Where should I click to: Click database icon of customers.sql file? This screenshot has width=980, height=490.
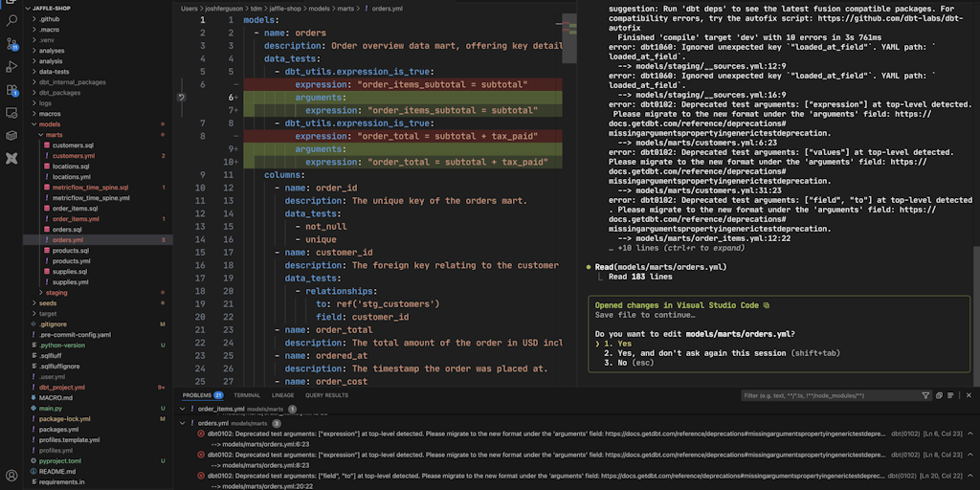click(x=47, y=145)
